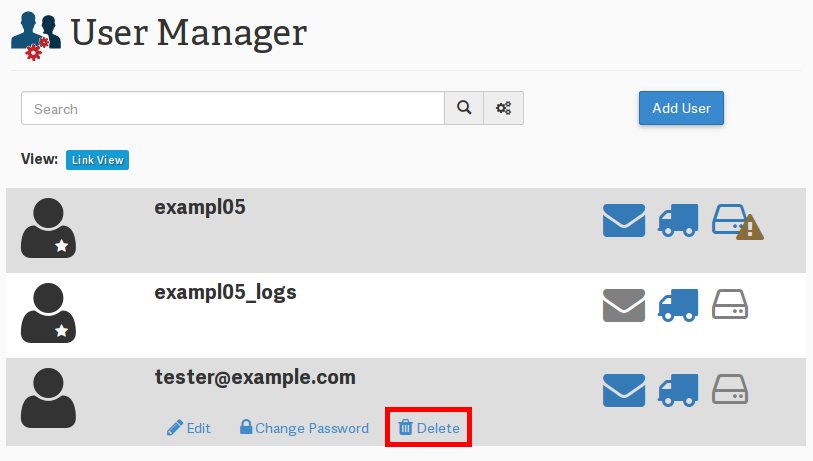Screen dimensions: 813x461
Task: Click the FTP truck icon for tester@example.com
Action: [678, 390]
